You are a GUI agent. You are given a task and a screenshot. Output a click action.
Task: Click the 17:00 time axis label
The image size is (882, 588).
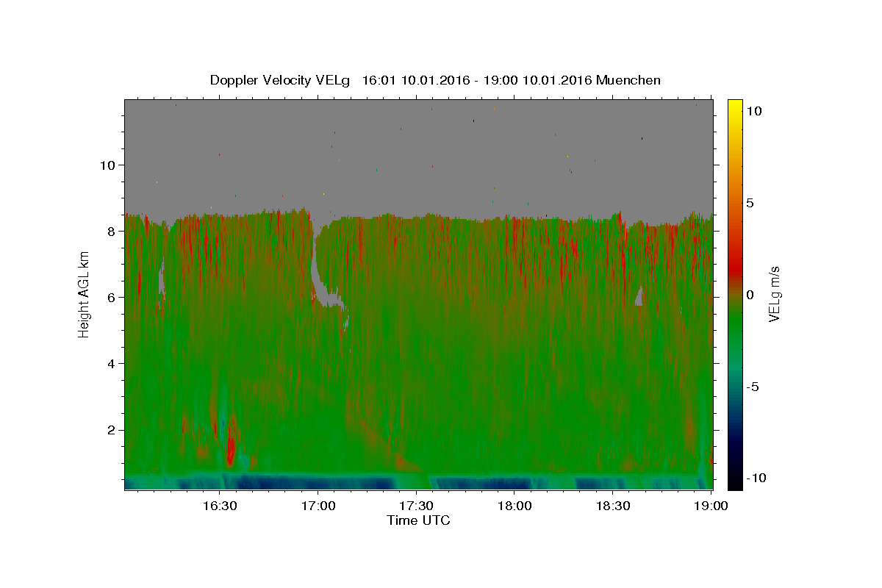[318, 506]
